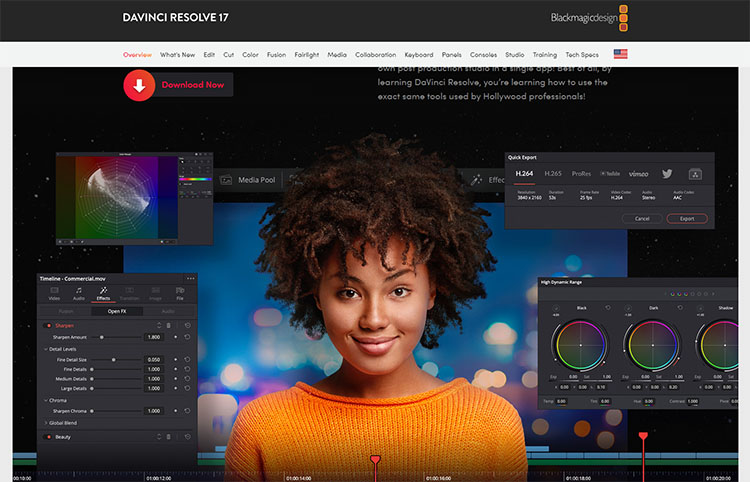Select the H.264 export tab
This screenshot has width=750, height=482.
pyautogui.click(x=524, y=174)
